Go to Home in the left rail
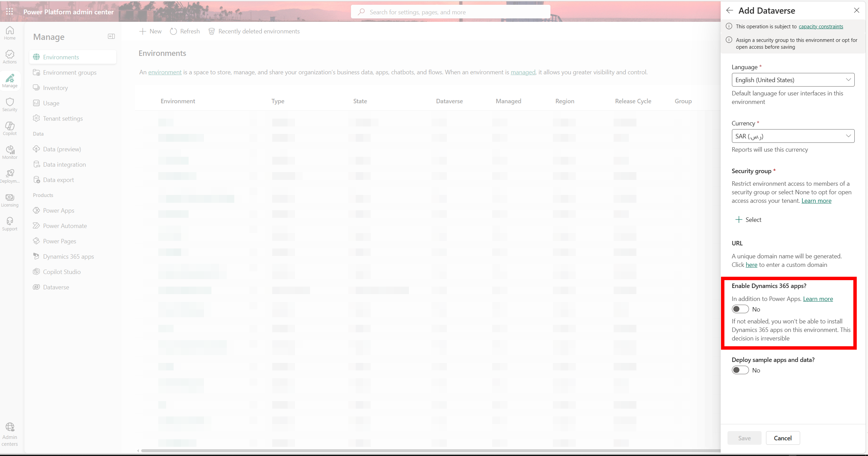The height and width of the screenshot is (456, 868). 10,33
